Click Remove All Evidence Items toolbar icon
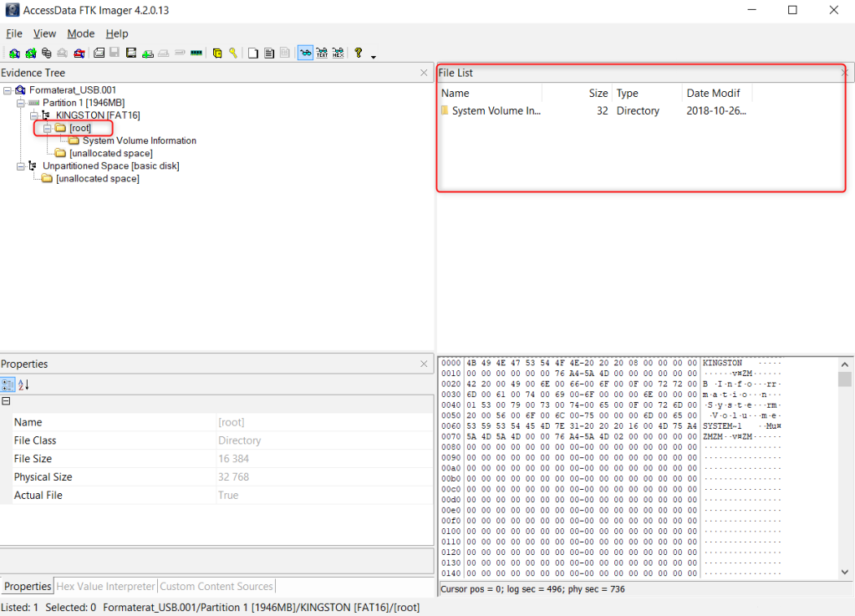Screen dimensions: 855x616 79,53
